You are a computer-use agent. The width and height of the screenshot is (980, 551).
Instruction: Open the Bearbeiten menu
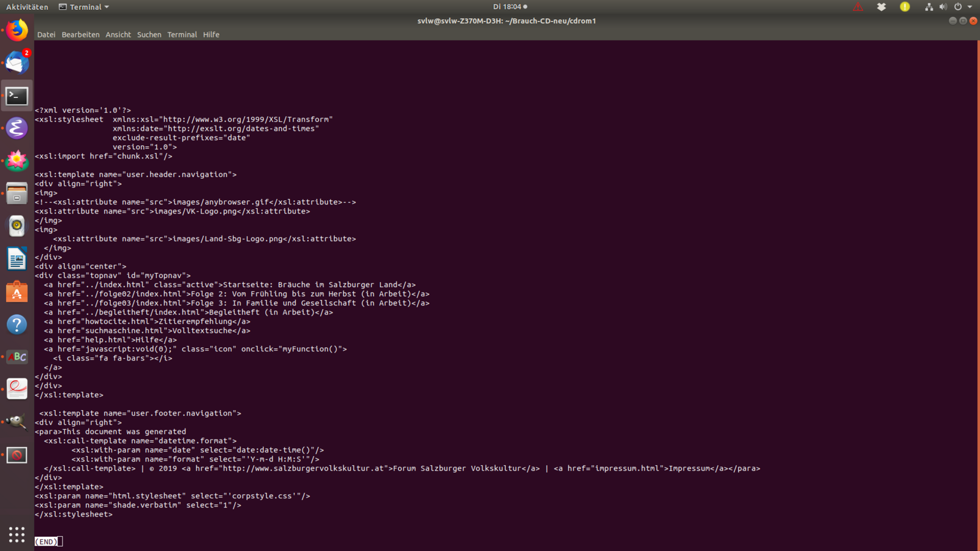(x=80, y=35)
